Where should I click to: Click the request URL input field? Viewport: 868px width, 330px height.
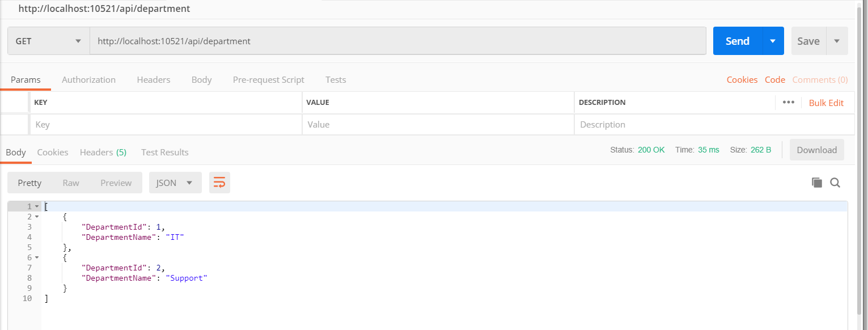coord(397,41)
